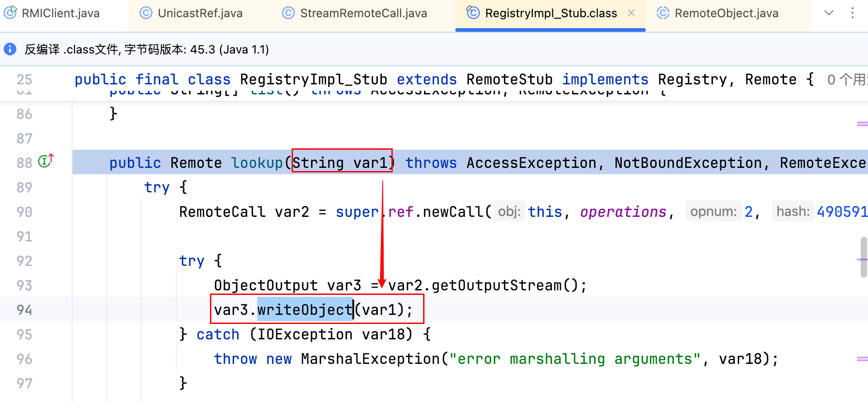Click the purple marker stripe beside line 96
The height and width of the screenshot is (402, 868).
[x=862, y=359]
